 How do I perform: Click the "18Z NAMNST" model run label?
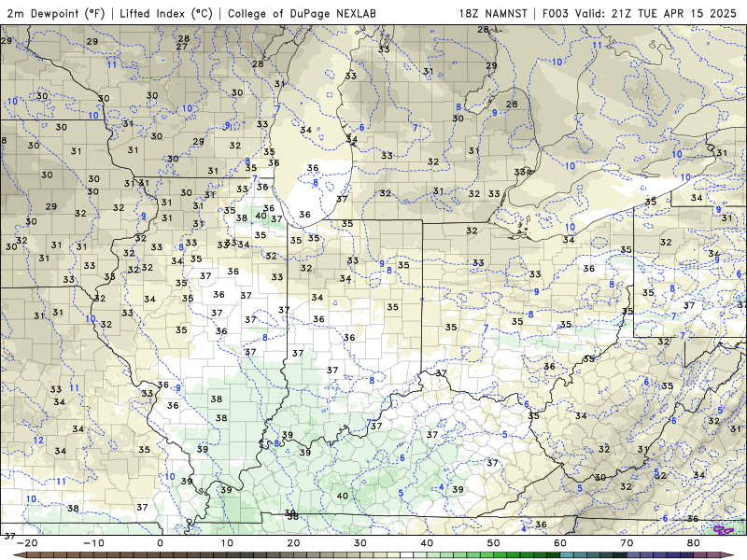click(493, 13)
